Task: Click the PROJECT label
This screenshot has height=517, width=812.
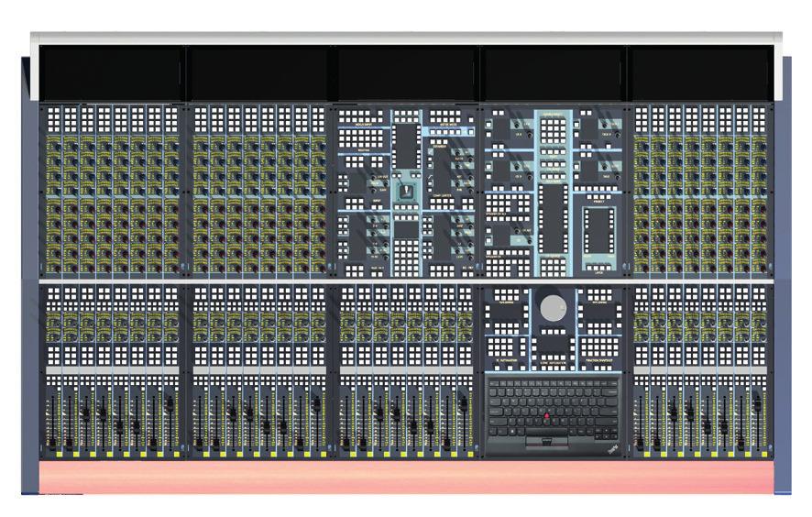Action: click(x=599, y=202)
